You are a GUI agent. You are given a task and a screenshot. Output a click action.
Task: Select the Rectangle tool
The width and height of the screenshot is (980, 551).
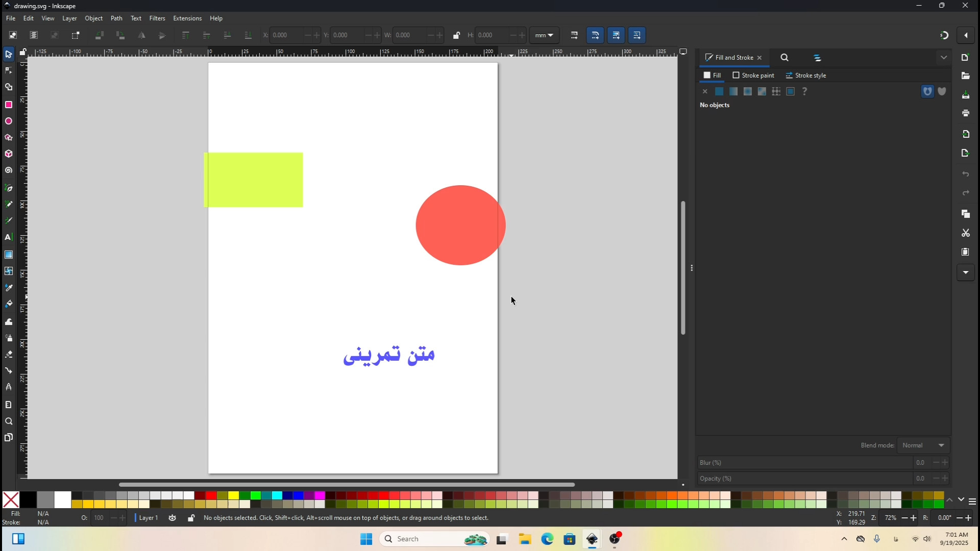(9, 105)
